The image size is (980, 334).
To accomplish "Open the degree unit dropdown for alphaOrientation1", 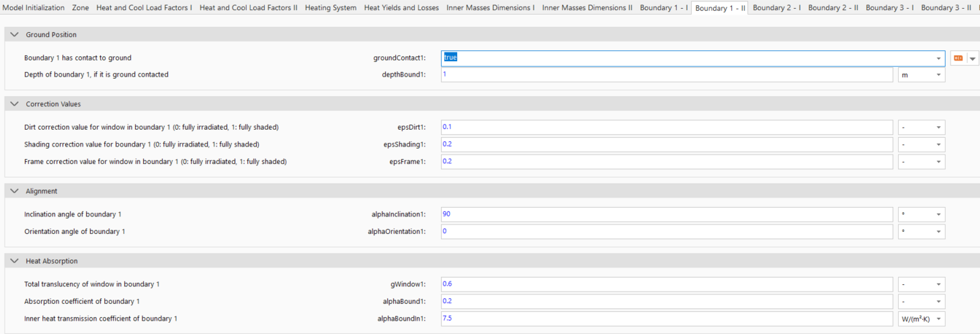I will (922, 231).
